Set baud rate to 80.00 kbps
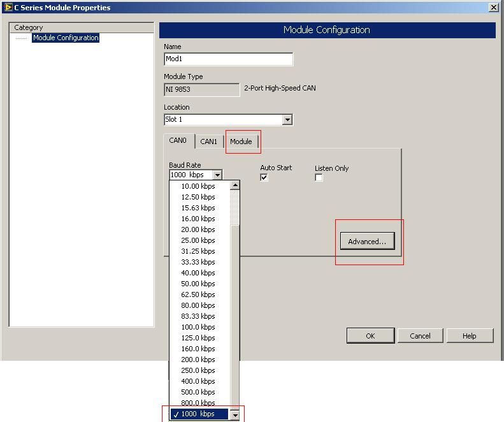The image size is (504, 422). (199, 305)
